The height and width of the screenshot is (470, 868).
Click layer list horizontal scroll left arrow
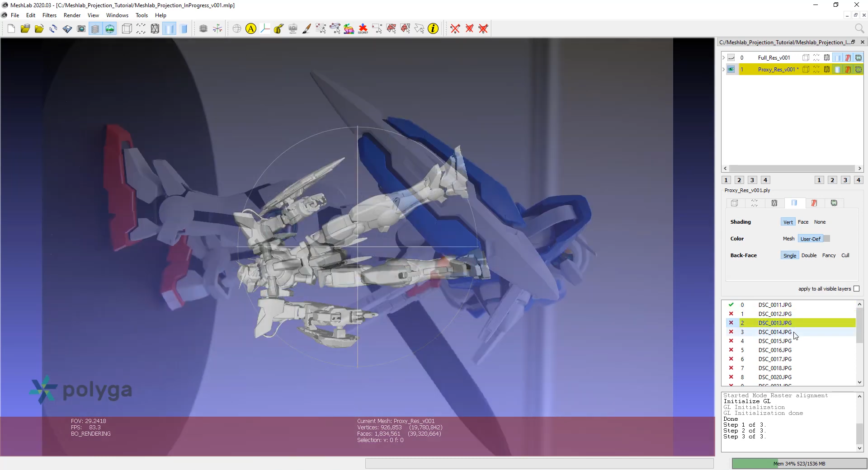coord(725,169)
